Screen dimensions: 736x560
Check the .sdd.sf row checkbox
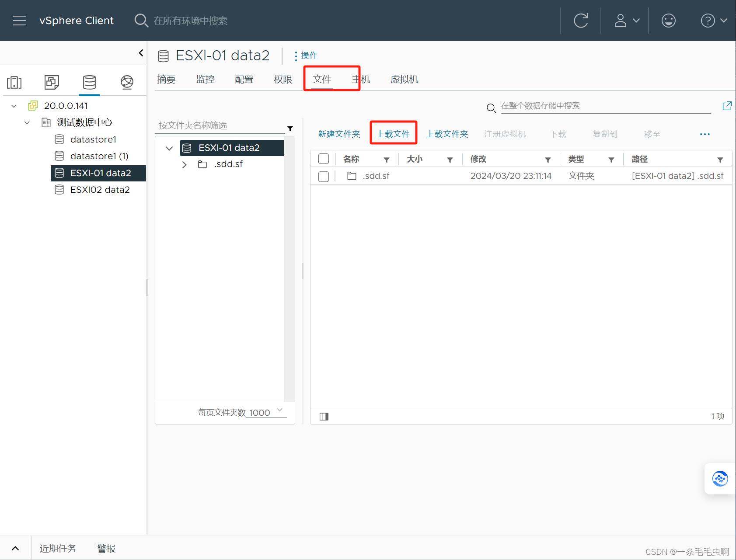point(324,176)
